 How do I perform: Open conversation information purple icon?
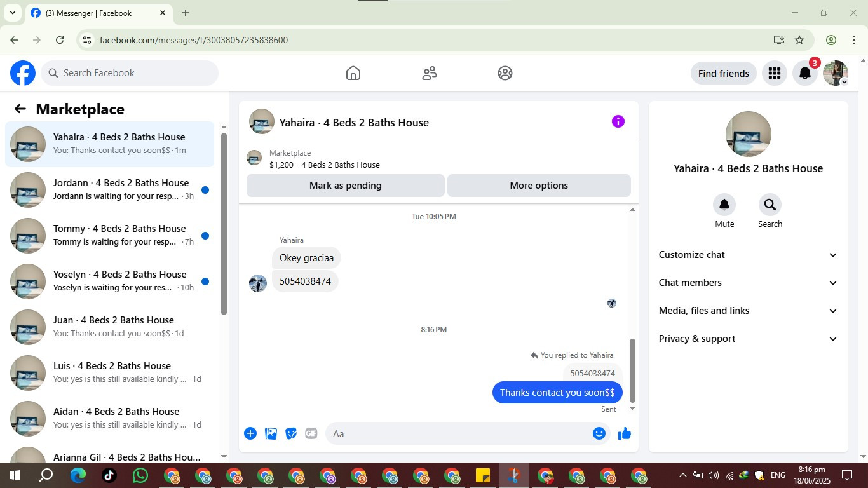coord(618,121)
